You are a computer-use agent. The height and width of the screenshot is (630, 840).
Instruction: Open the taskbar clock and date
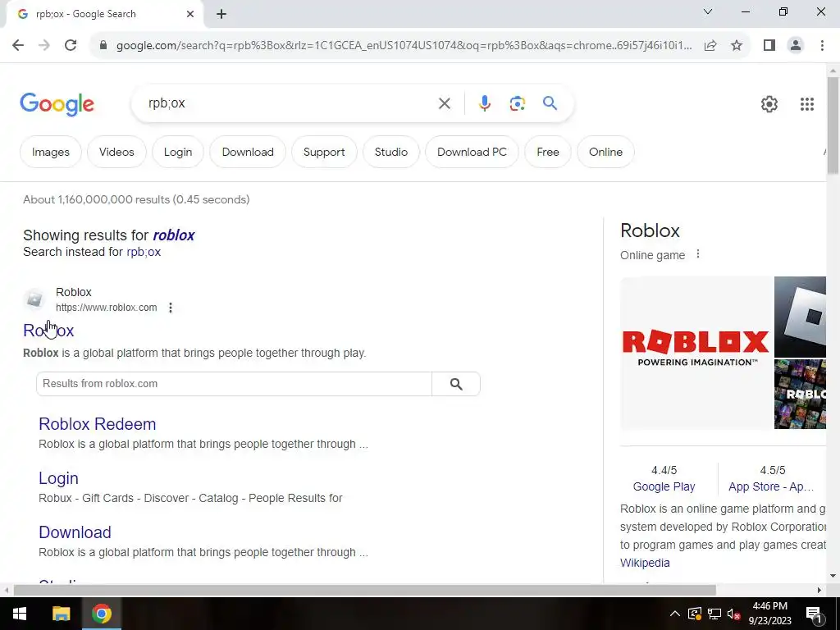[x=769, y=614]
